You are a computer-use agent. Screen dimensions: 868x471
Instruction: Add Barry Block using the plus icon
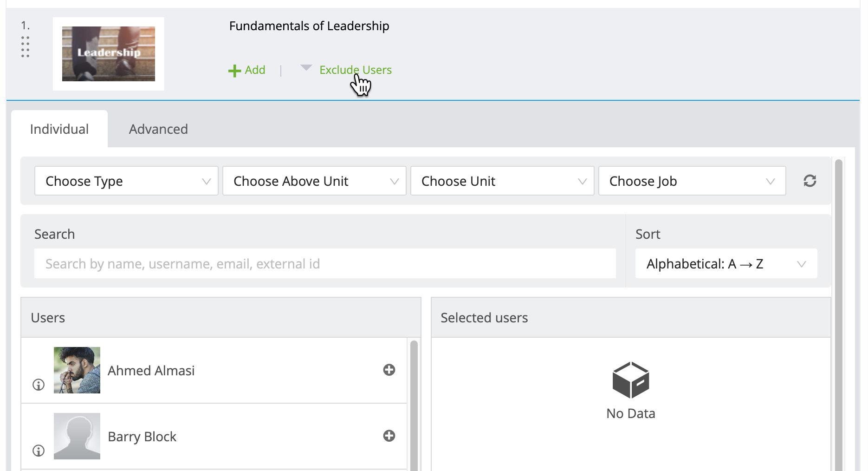(389, 436)
